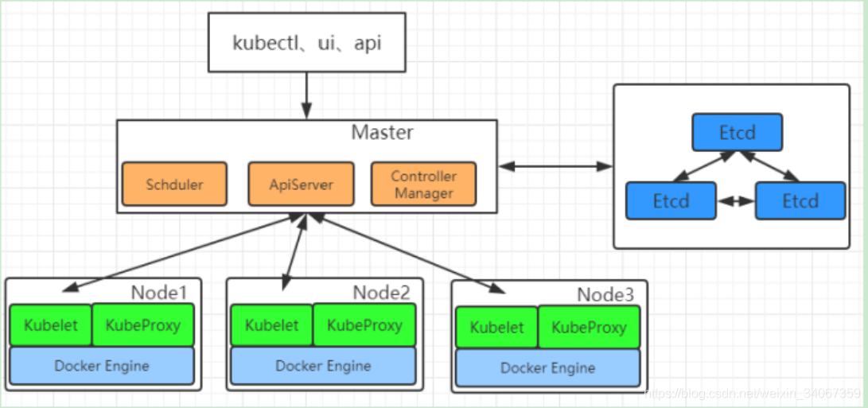Select Docker Engine box in Node2

(x=323, y=366)
